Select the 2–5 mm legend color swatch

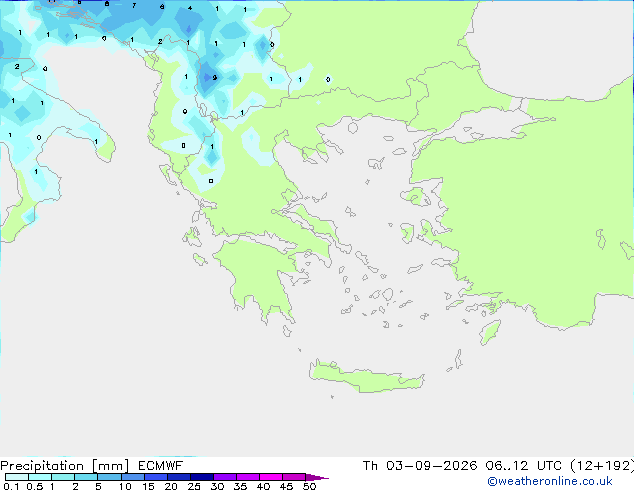[86, 477]
